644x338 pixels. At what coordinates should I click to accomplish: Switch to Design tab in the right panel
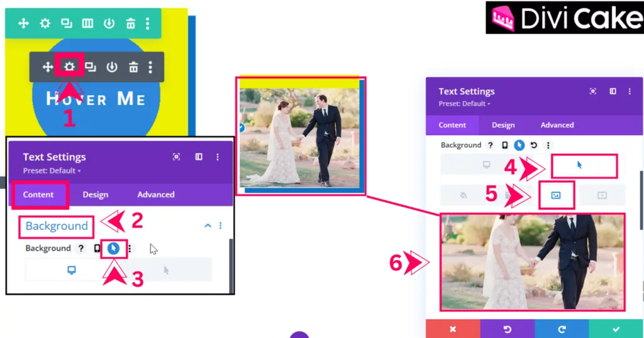[x=503, y=125]
